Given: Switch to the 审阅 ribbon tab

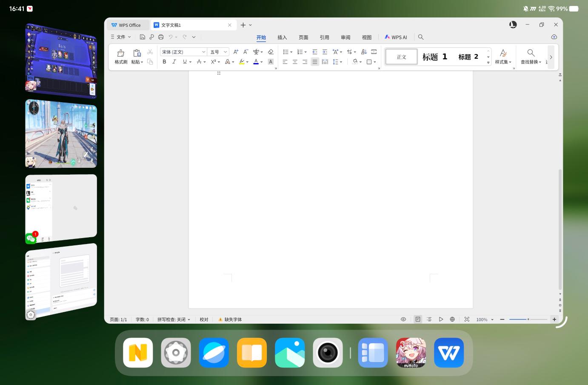Looking at the screenshot, I should [x=345, y=37].
